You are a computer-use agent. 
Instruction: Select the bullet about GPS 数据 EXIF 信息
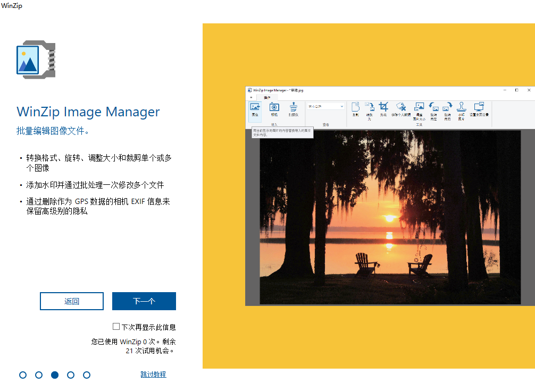(x=98, y=206)
